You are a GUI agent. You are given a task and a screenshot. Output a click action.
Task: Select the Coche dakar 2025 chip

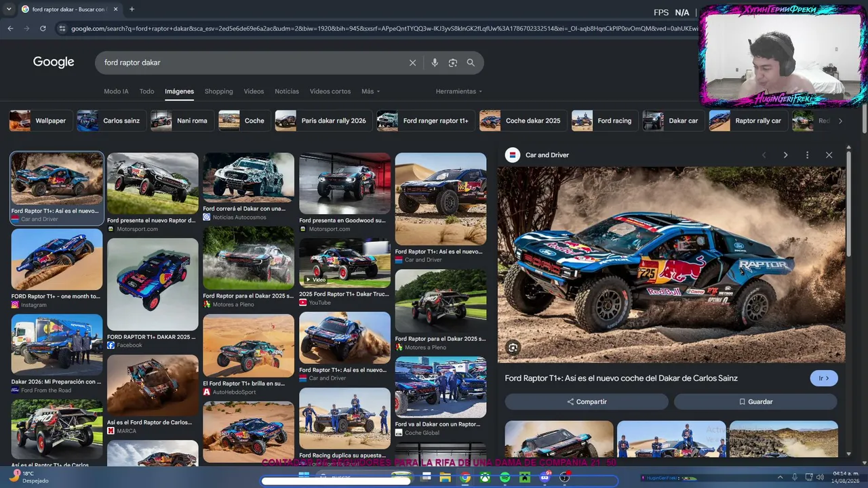coord(524,121)
